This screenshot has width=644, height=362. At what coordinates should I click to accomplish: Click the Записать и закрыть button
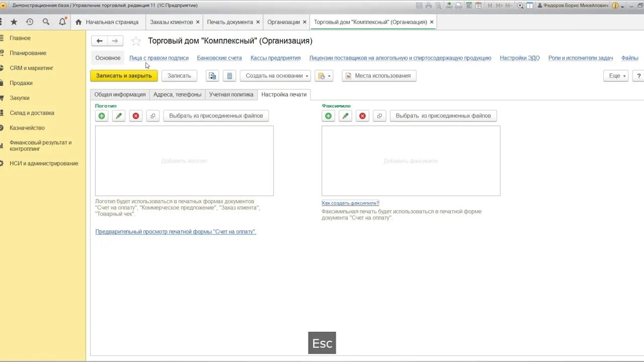click(x=124, y=76)
